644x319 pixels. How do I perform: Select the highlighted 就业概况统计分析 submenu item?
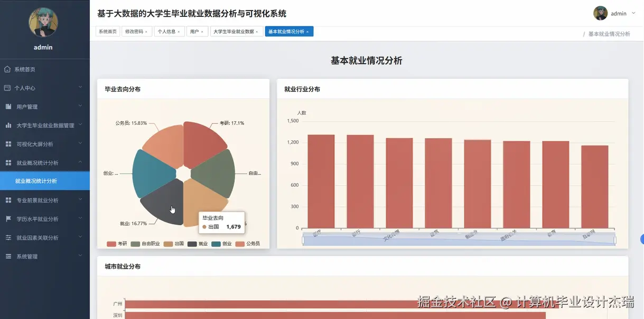pyautogui.click(x=45, y=181)
